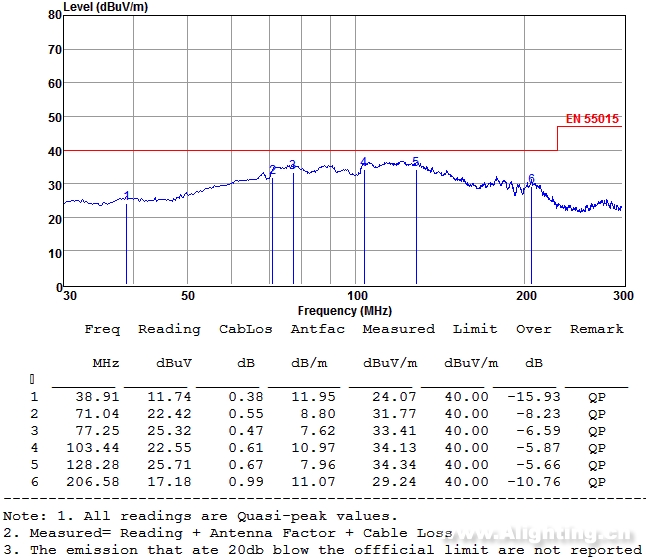This screenshot has height=558, width=646.
Task: Click measured value 34.13
Action: [x=394, y=448]
